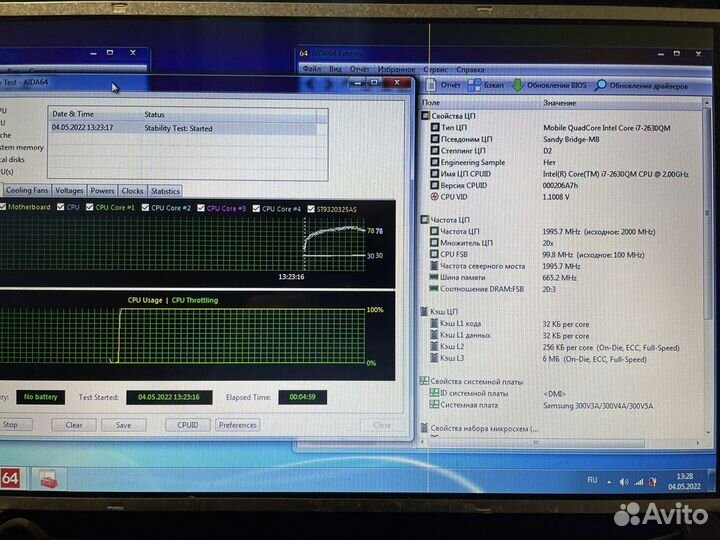Open the Отчёт menu

360,69
